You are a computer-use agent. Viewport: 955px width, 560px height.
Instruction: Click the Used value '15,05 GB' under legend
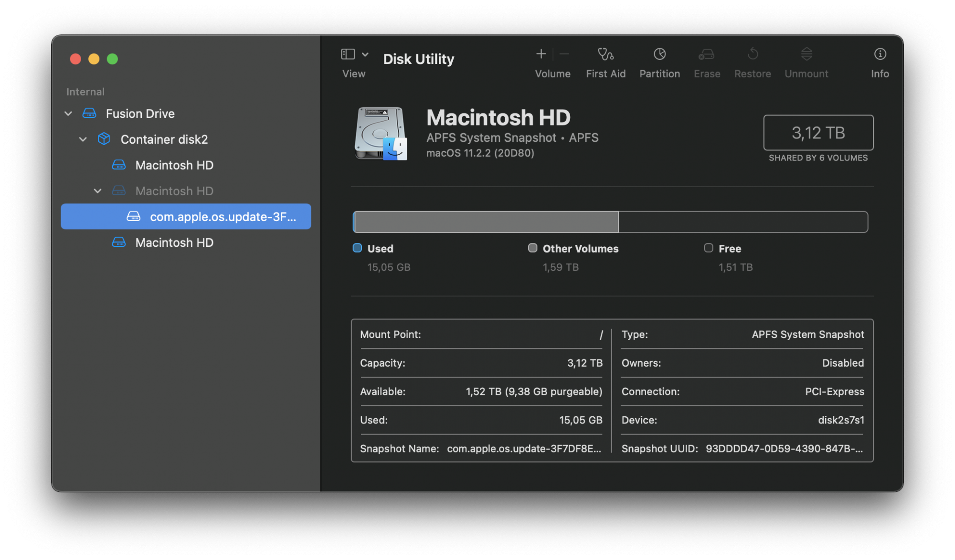click(389, 267)
